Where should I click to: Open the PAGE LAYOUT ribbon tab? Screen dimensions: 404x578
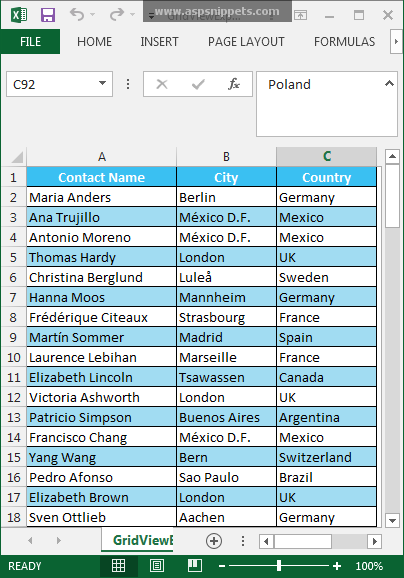click(x=246, y=42)
